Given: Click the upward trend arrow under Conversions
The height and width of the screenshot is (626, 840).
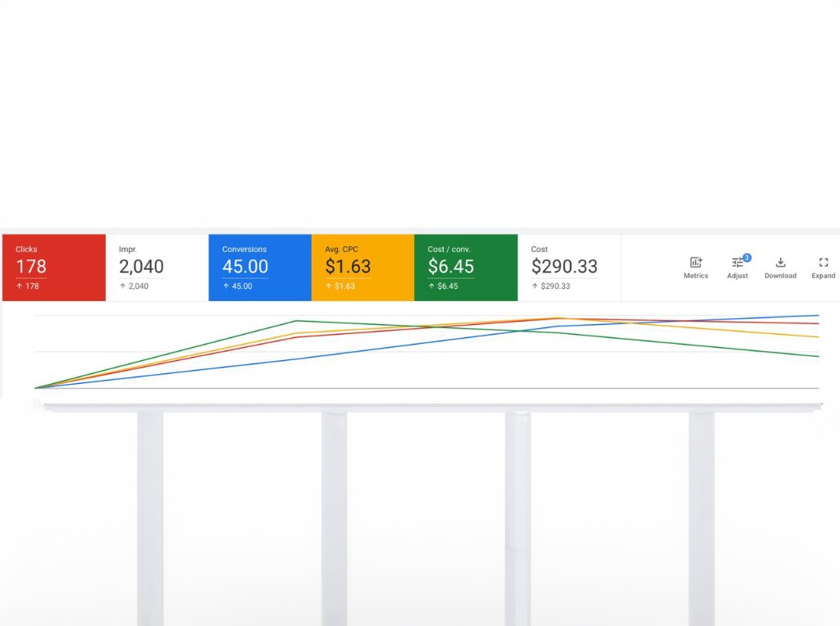Looking at the screenshot, I should click(x=223, y=286).
